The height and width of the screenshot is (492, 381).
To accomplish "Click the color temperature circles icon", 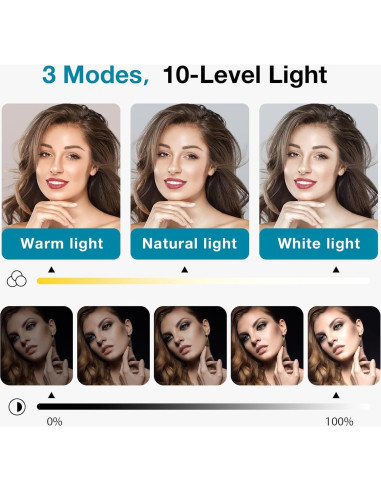I will [x=17, y=278].
